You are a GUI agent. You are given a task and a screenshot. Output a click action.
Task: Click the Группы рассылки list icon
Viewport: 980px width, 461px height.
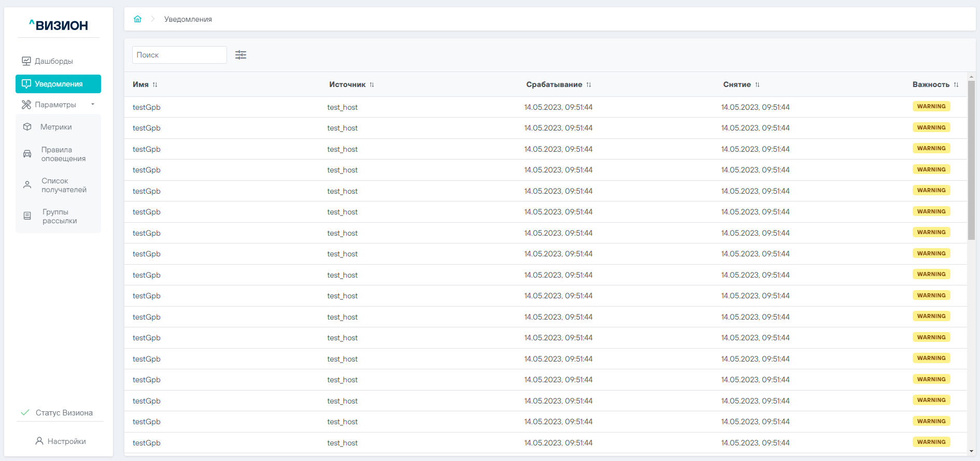point(27,216)
